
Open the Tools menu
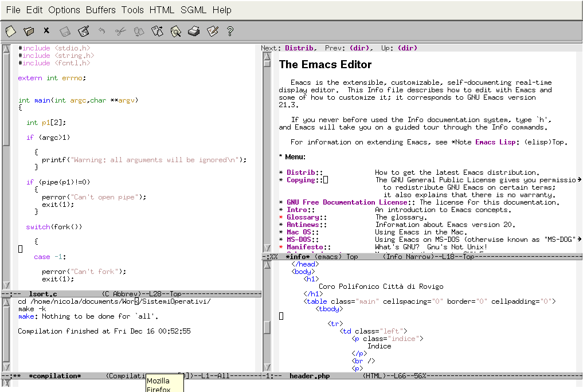[x=132, y=10]
